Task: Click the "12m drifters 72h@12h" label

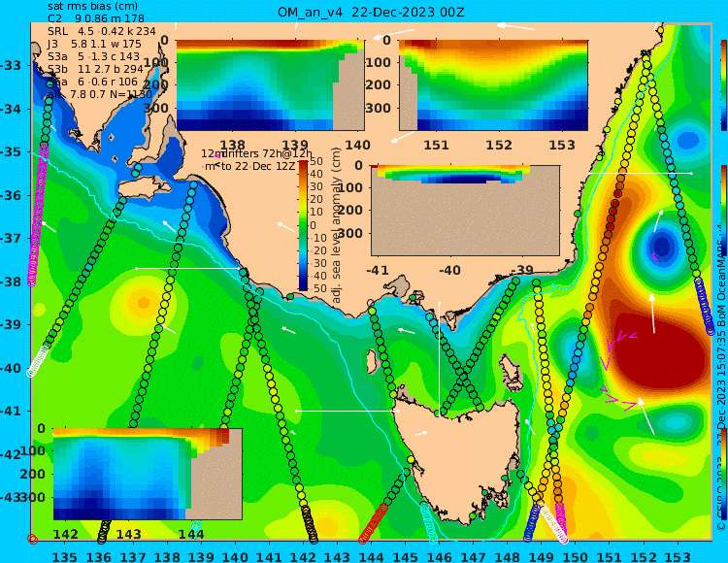Action: pos(257,153)
